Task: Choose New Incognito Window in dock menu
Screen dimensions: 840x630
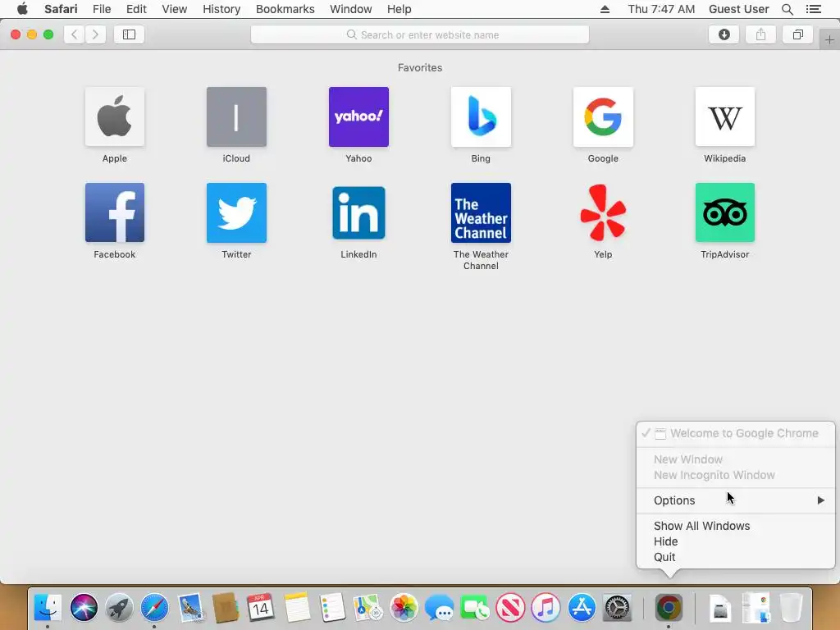Action: pyautogui.click(x=736, y=475)
